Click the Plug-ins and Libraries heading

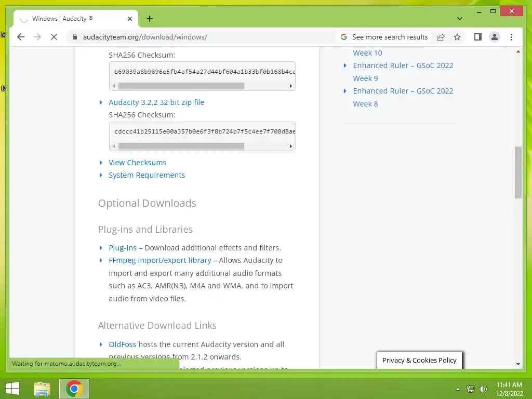pyautogui.click(x=145, y=229)
